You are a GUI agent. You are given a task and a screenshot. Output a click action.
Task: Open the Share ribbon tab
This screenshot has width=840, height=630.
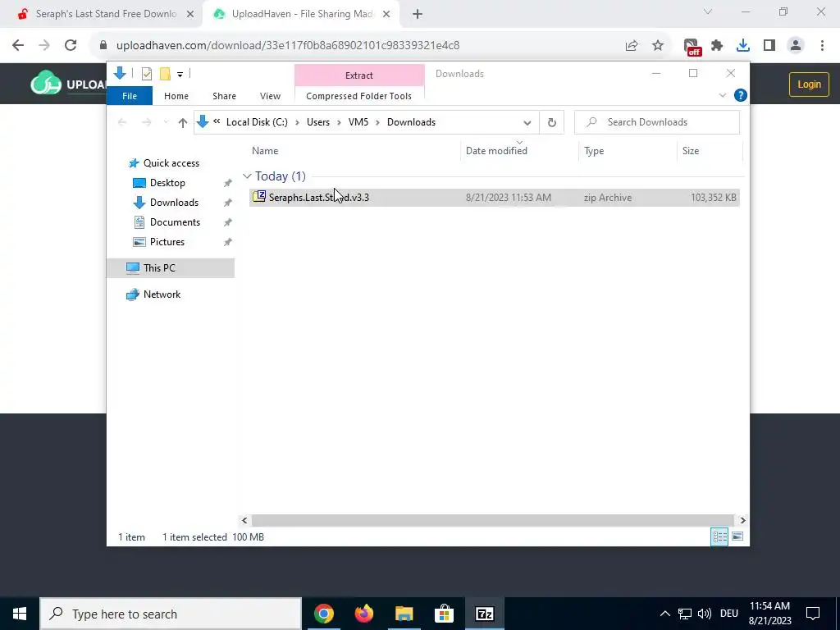coord(224,96)
